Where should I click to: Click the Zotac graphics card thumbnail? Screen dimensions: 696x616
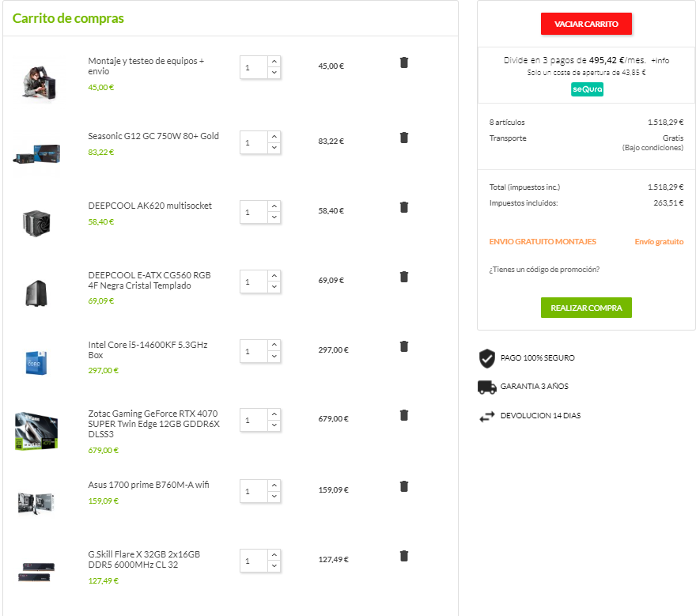[x=36, y=431]
